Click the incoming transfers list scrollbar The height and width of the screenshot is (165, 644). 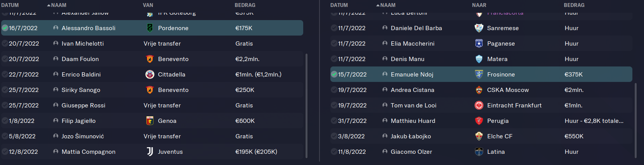click(306, 105)
